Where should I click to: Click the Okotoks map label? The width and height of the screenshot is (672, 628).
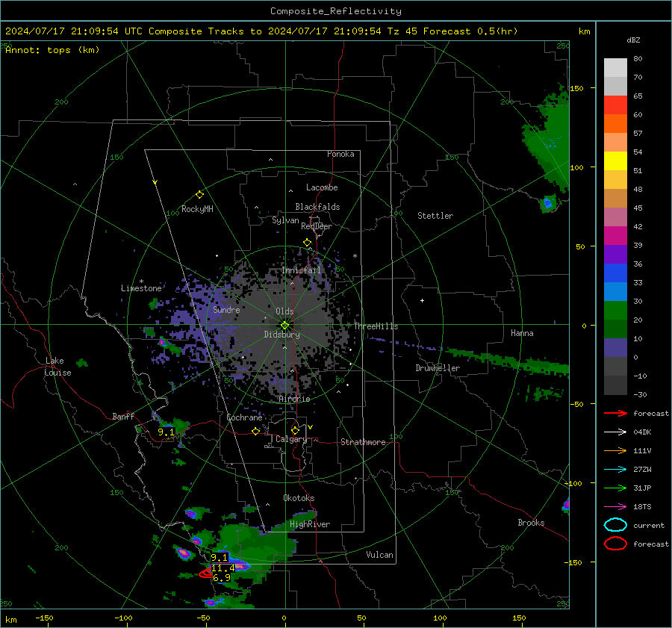tap(299, 498)
